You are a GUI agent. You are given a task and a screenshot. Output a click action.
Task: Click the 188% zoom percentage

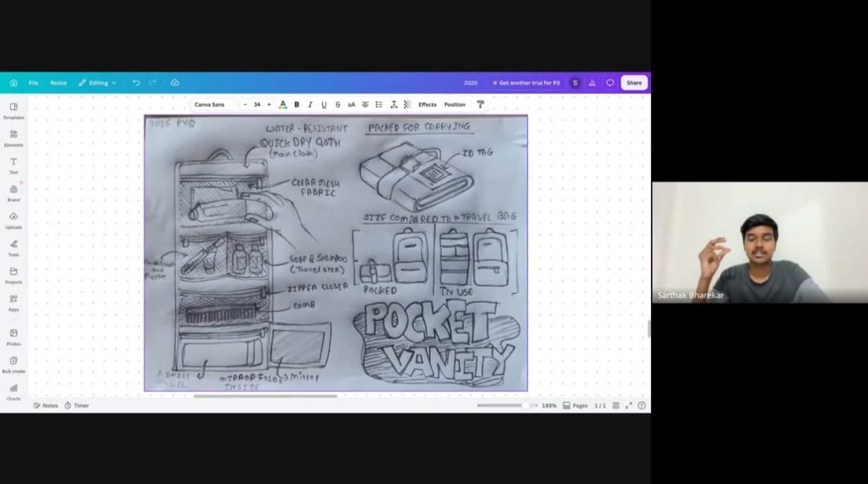tap(549, 405)
